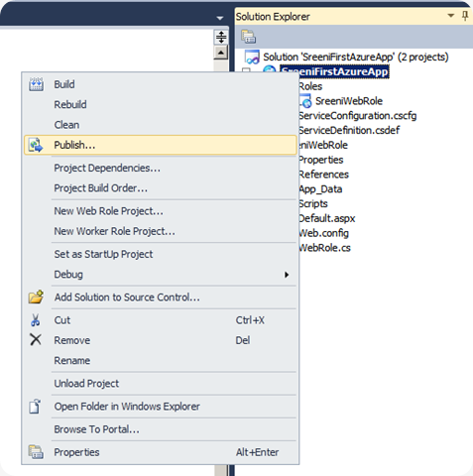Image resolution: width=473 pixels, height=476 pixels.
Task: Click the Open Folder document icon
Action: 35,407
